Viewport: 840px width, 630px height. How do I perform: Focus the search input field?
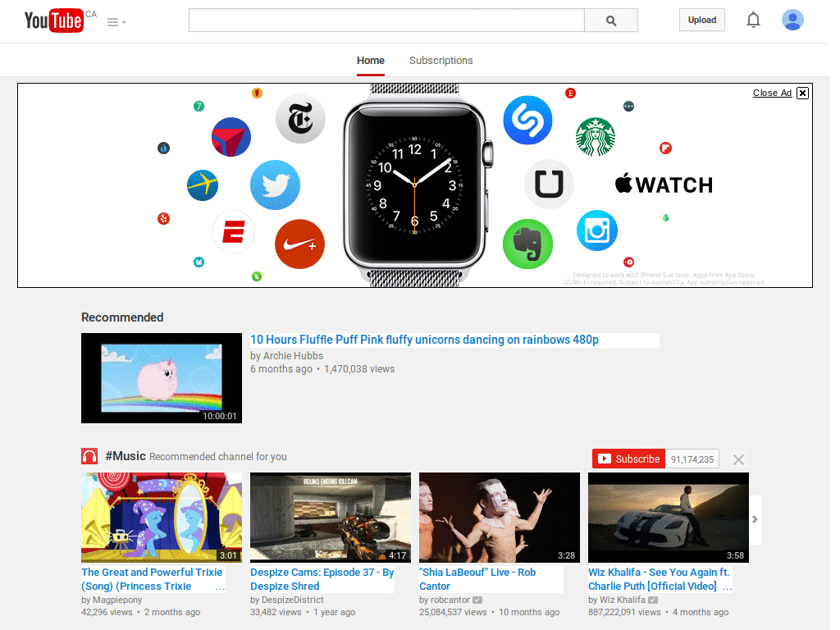pos(386,21)
